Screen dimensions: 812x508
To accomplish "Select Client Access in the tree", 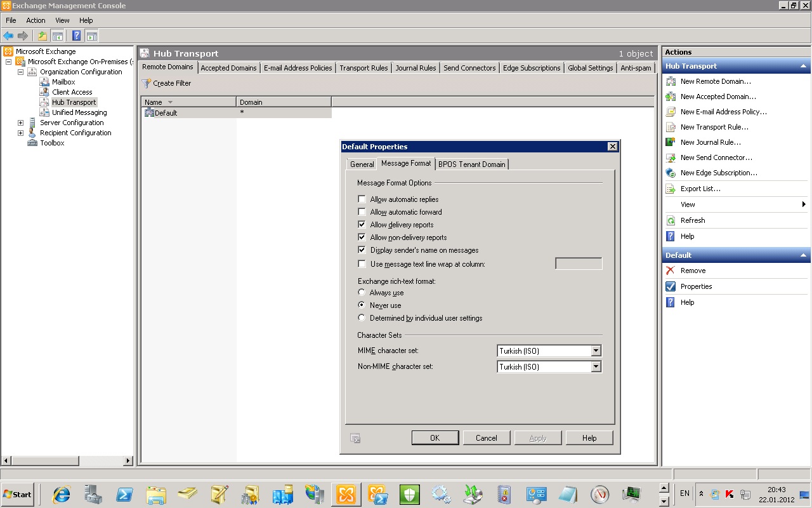I will click(x=72, y=92).
